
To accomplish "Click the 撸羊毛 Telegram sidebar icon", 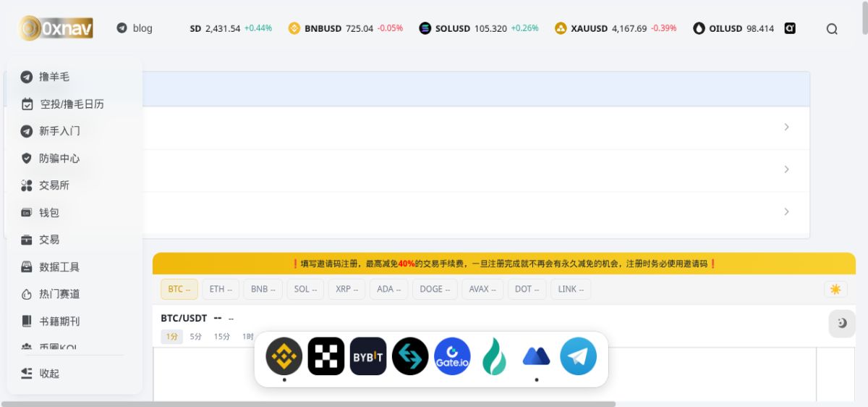I will tap(27, 77).
